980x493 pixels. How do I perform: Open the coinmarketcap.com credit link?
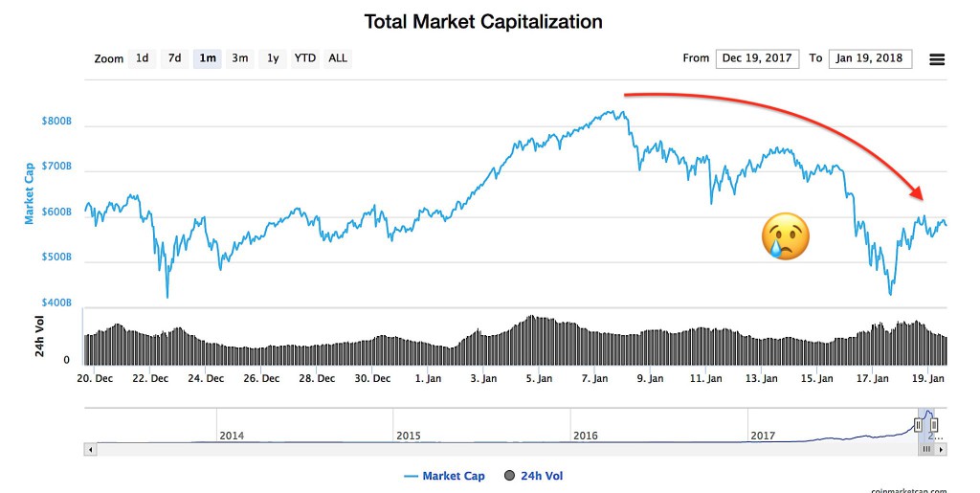909,489
